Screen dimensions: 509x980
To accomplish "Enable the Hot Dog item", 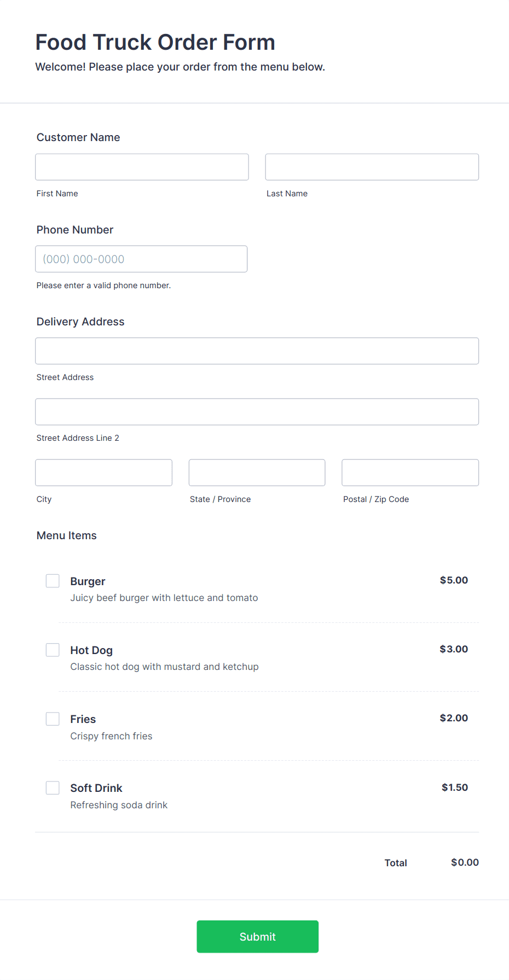I will tap(53, 650).
